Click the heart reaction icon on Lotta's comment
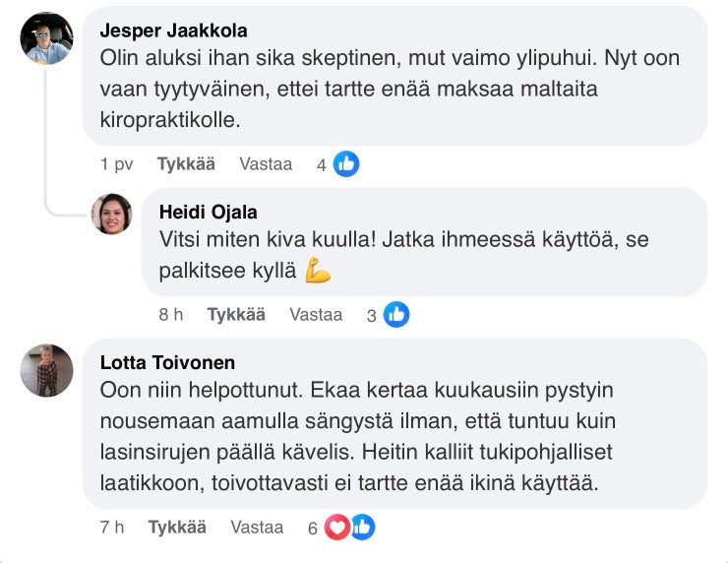The height and width of the screenshot is (563, 728). pyautogui.click(x=337, y=528)
